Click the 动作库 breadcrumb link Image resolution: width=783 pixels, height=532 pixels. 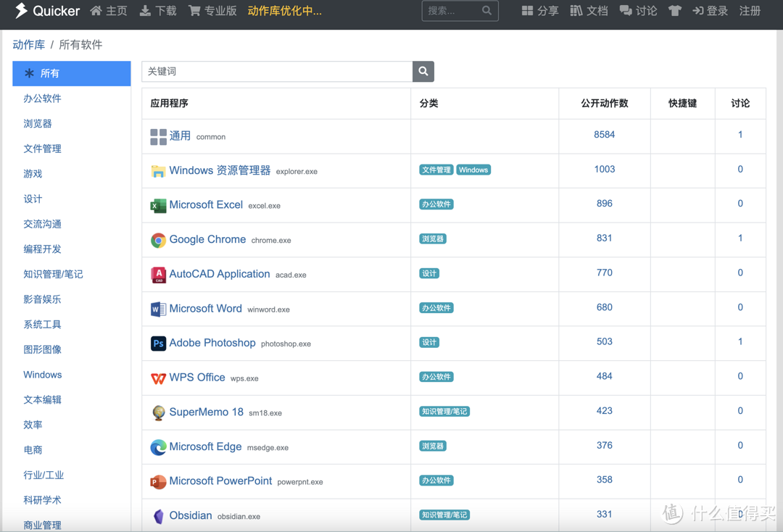coord(28,45)
